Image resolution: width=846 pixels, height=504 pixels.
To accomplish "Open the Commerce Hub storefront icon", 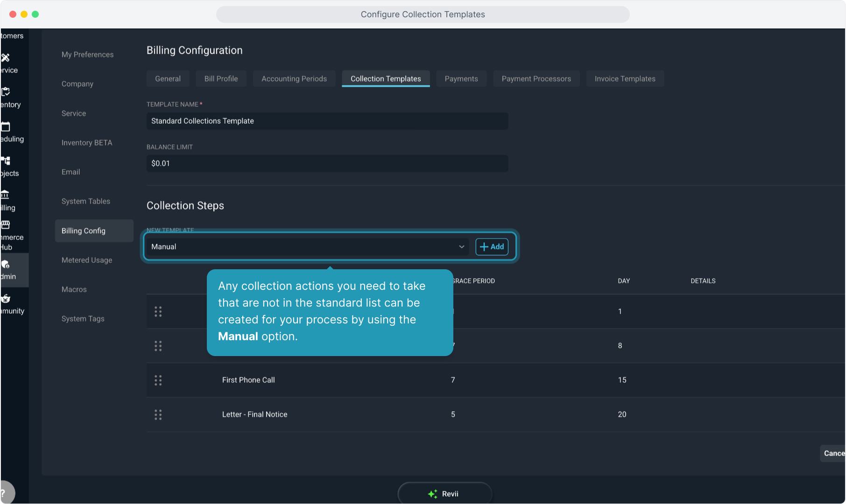I will pyautogui.click(x=6, y=225).
